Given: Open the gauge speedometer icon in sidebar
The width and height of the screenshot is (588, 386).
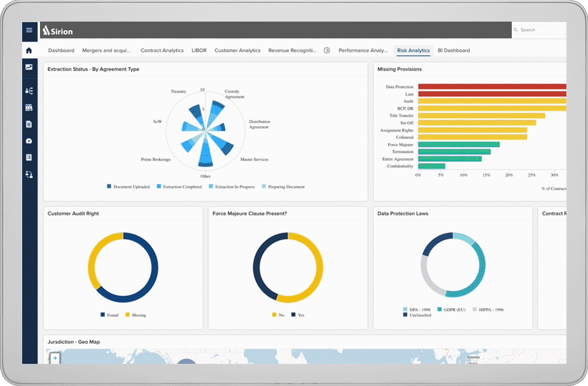Looking at the screenshot, I should (x=29, y=141).
